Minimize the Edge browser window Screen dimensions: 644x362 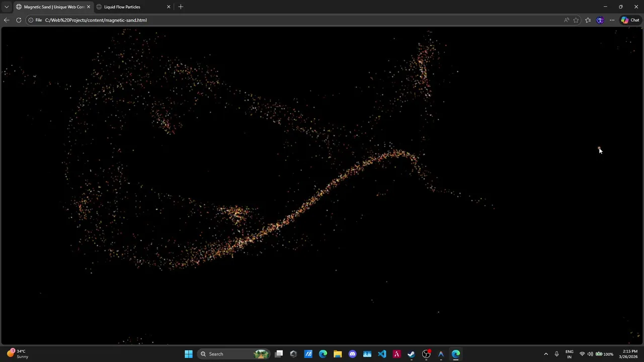605,7
